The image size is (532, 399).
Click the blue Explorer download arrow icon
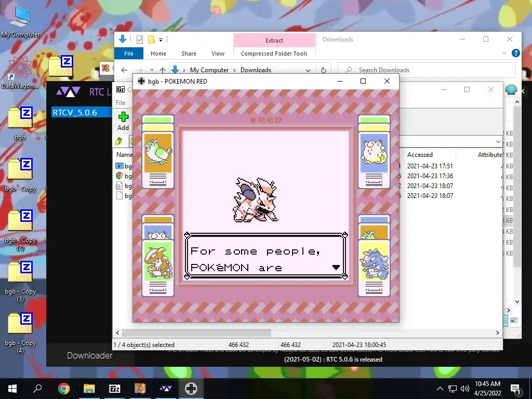click(123, 39)
